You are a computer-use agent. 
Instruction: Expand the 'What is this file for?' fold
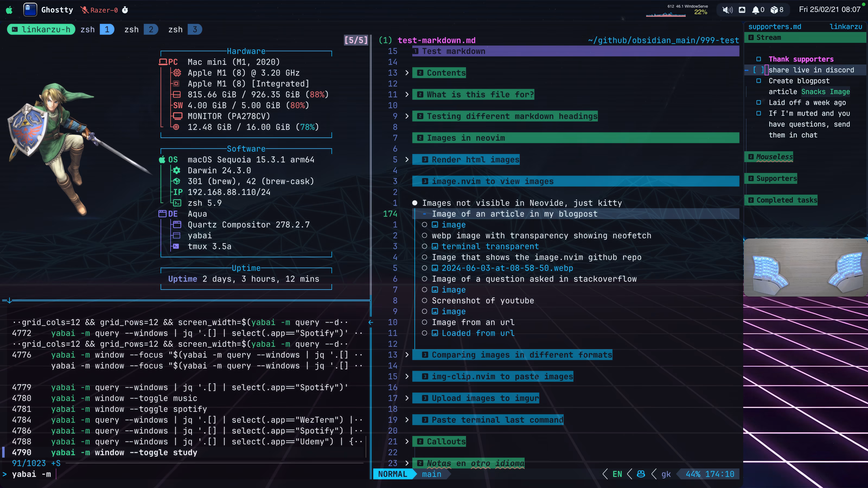pyautogui.click(x=407, y=95)
